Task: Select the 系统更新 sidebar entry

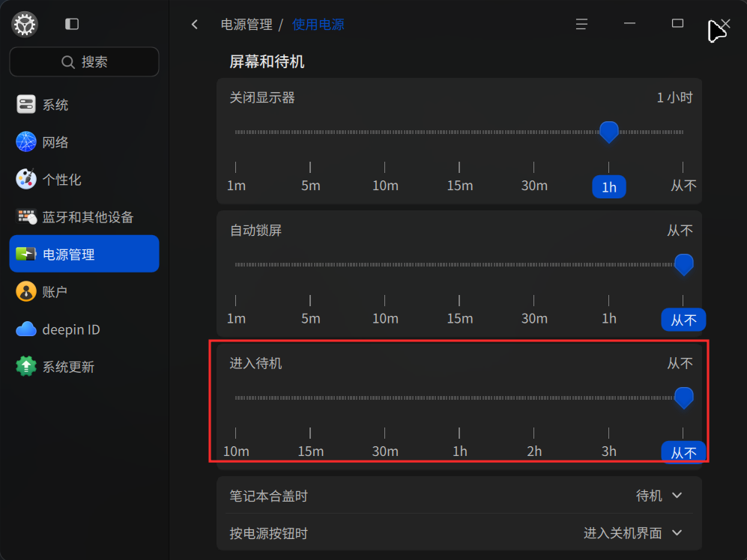Action: [85, 366]
